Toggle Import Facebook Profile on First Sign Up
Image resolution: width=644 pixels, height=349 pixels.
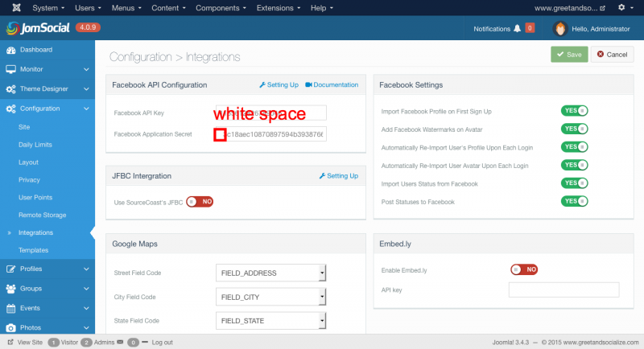coord(574,111)
